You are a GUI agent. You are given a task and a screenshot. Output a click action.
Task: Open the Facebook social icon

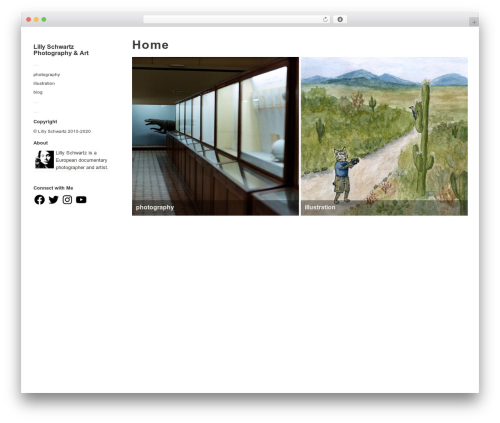(39, 200)
